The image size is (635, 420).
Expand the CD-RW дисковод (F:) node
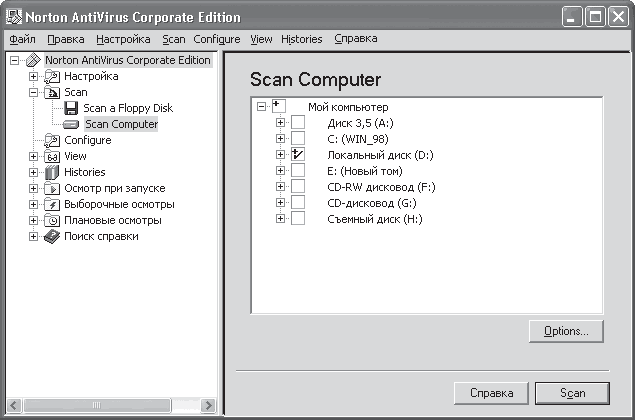280,186
